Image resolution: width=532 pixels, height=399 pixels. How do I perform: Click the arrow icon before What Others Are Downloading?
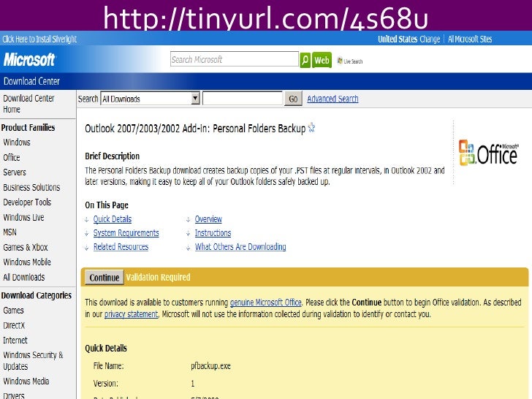pos(189,247)
